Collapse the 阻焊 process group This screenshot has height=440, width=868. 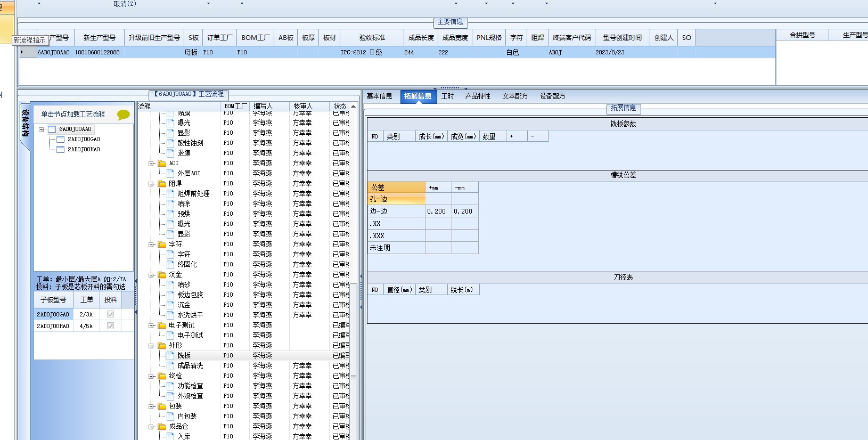[152, 184]
